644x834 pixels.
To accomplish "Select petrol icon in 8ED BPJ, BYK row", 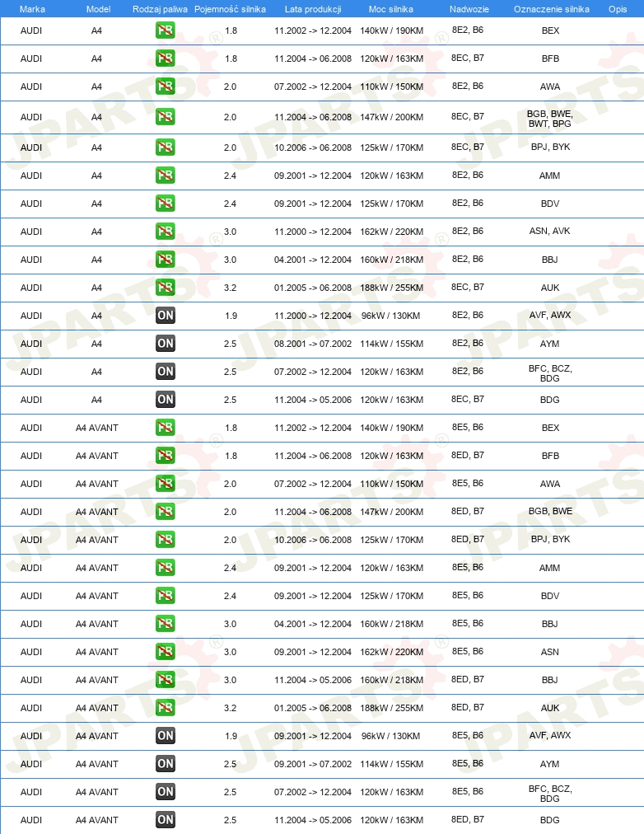I will 166,539.
